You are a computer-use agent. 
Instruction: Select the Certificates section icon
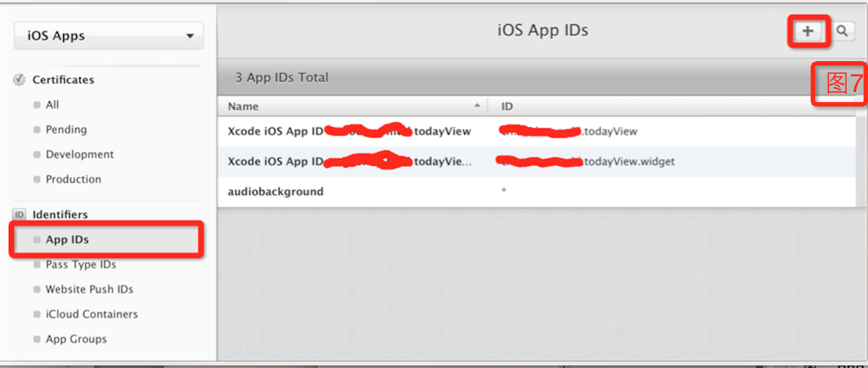pos(20,80)
